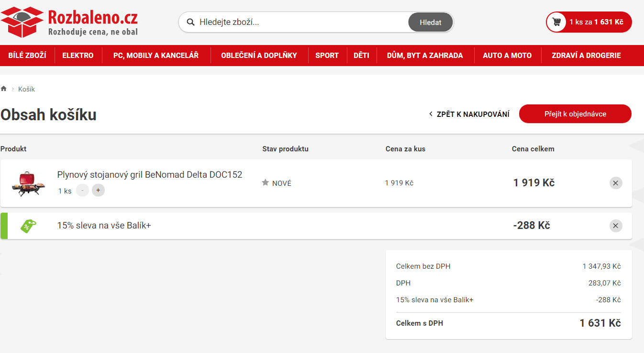Open Auto a moto category
Viewport: 644px width, 353px height.
pyautogui.click(x=507, y=56)
